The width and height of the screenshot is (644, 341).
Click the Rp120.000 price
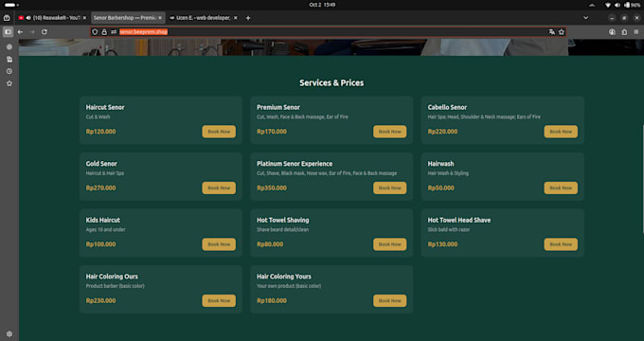pyautogui.click(x=100, y=132)
